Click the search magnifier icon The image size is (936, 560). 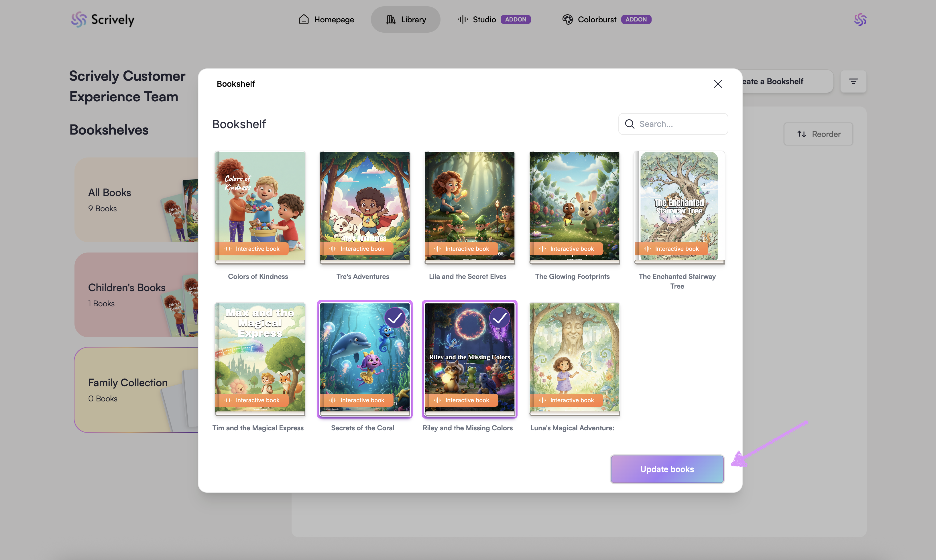coord(630,124)
